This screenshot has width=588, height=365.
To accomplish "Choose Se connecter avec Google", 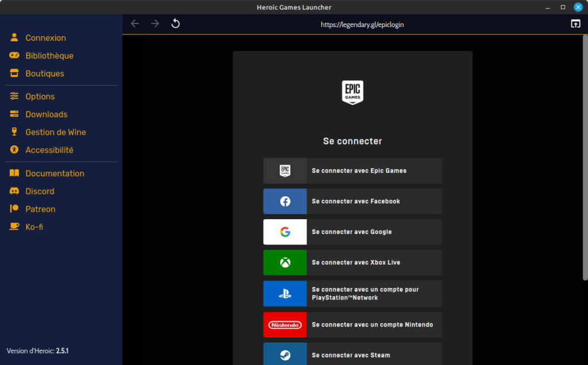I will click(x=353, y=232).
